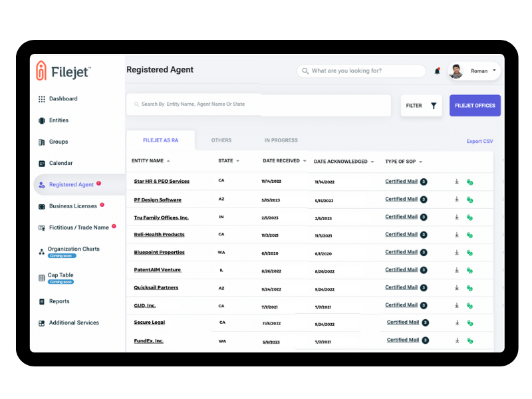Viewport: 532px width, 399px height.
Task: Download document for Star HR & PEO Services
Action: (x=457, y=182)
